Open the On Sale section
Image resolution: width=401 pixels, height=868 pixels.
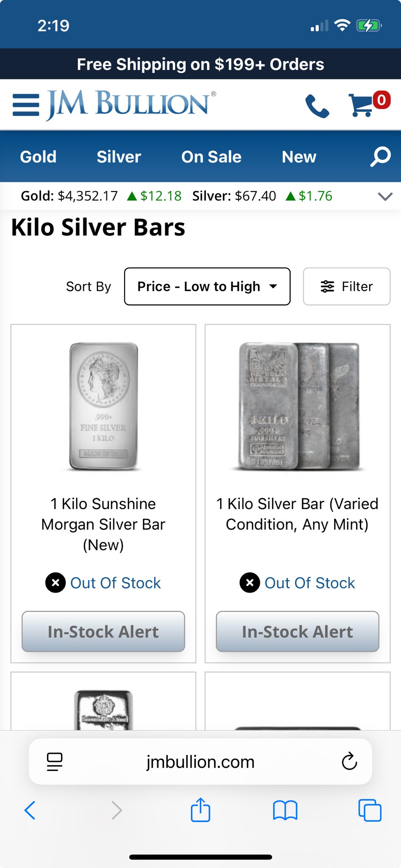coord(211,157)
